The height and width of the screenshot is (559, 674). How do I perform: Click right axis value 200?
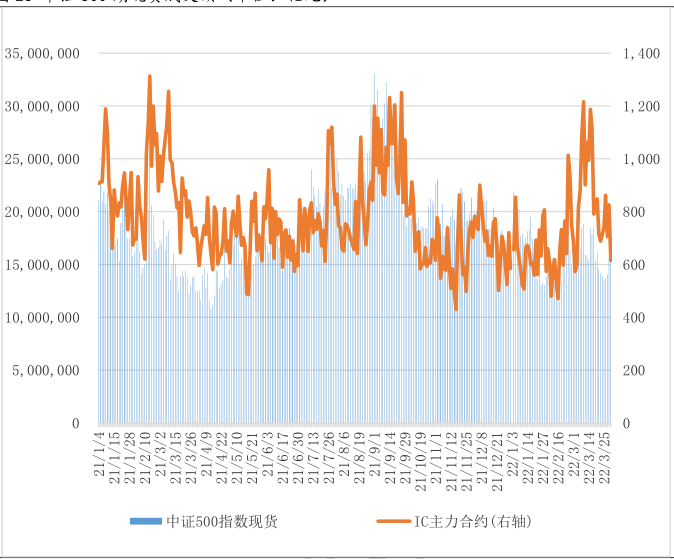(634, 371)
